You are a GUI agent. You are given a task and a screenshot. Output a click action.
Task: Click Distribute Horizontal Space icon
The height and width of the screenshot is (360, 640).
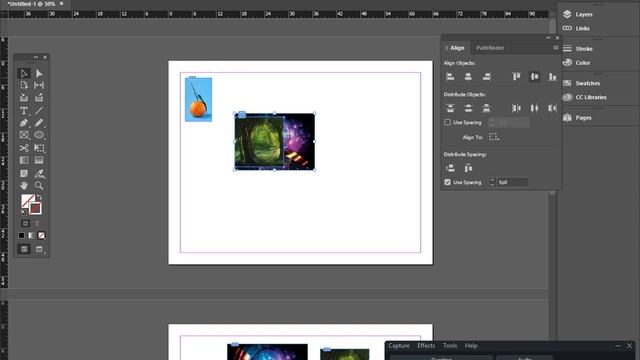(x=468, y=168)
